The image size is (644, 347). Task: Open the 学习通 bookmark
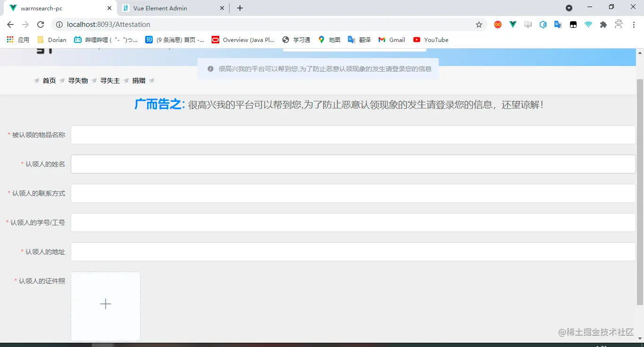click(x=296, y=40)
